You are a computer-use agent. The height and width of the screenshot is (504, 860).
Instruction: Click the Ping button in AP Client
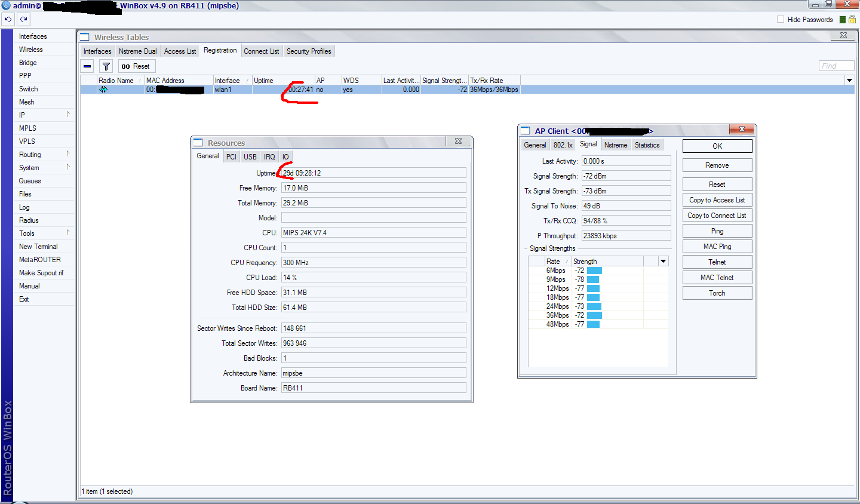coord(717,231)
